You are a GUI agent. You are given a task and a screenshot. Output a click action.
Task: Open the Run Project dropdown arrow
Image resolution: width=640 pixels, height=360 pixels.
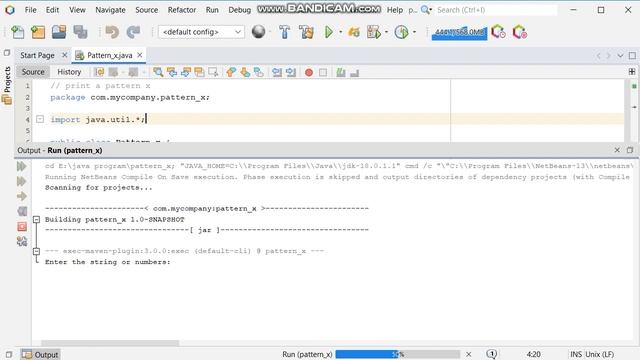(340, 32)
